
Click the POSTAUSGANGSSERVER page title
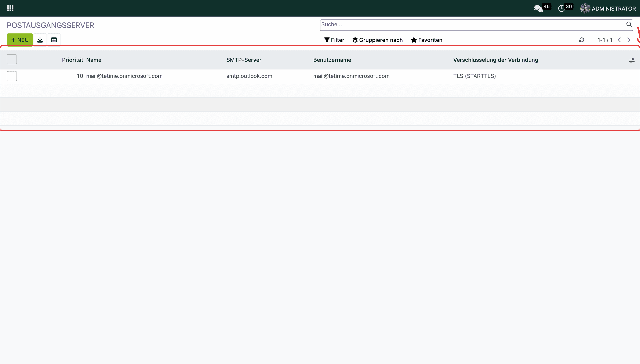click(x=51, y=25)
